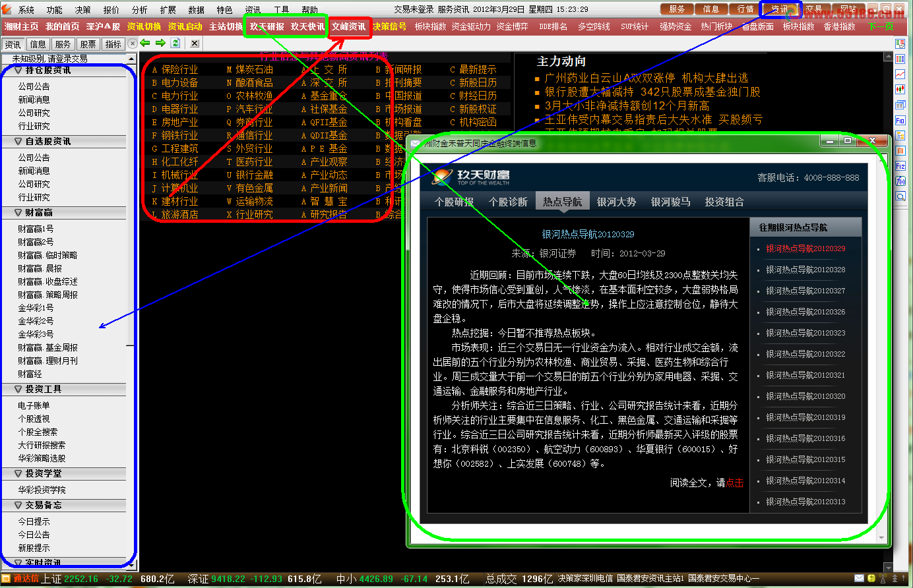Select 电子账单 under 投资工具

(34, 405)
